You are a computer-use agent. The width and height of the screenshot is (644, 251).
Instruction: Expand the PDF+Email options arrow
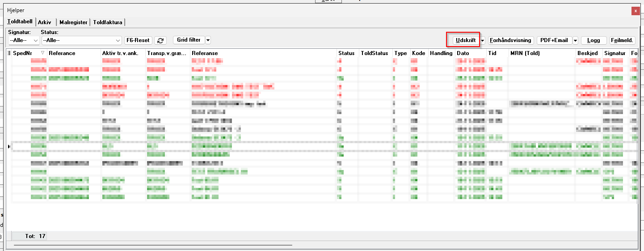(x=575, y=40)
